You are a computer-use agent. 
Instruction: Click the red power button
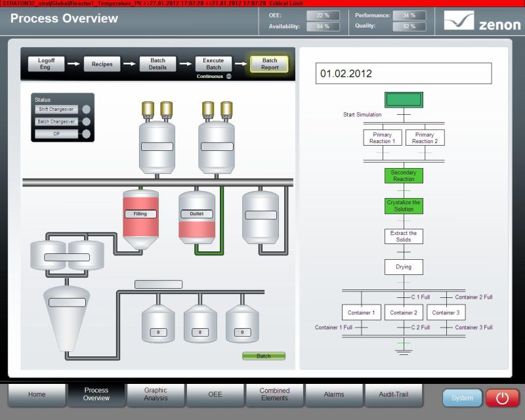[502, 398]
